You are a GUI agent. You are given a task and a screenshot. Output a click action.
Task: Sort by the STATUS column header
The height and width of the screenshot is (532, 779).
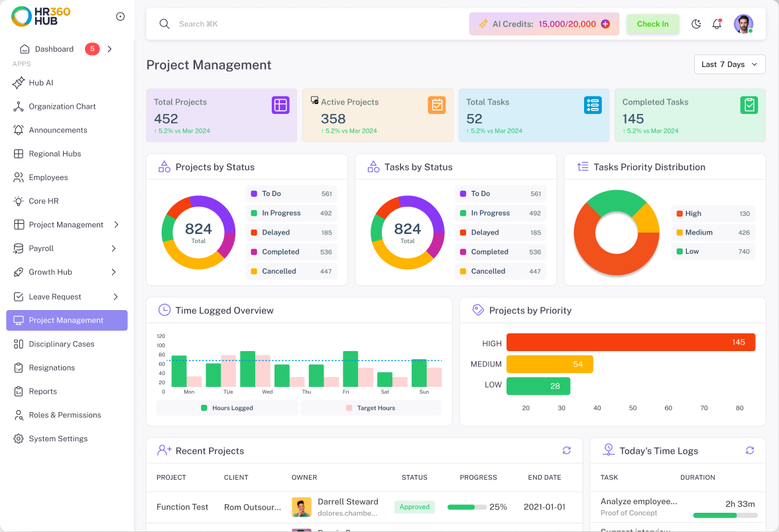(414, 478)
